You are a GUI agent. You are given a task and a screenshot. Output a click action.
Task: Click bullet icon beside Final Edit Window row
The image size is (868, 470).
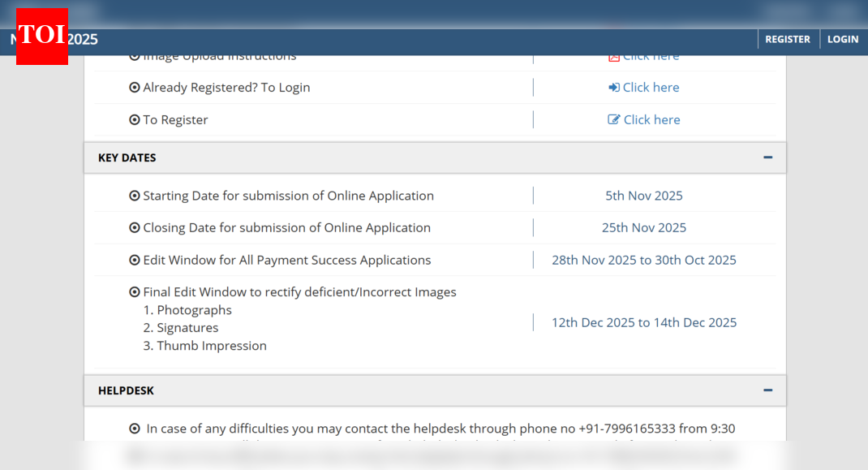[135, 292]
